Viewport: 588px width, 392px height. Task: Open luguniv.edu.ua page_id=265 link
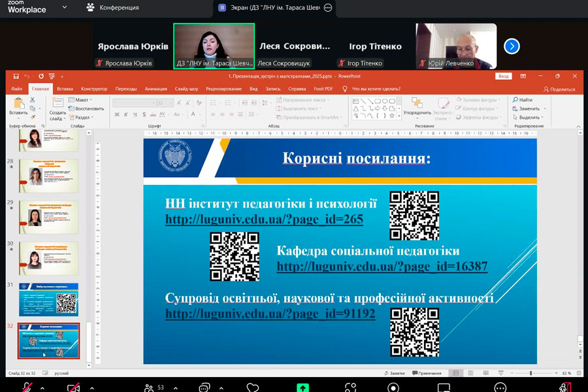coord(264,220)
